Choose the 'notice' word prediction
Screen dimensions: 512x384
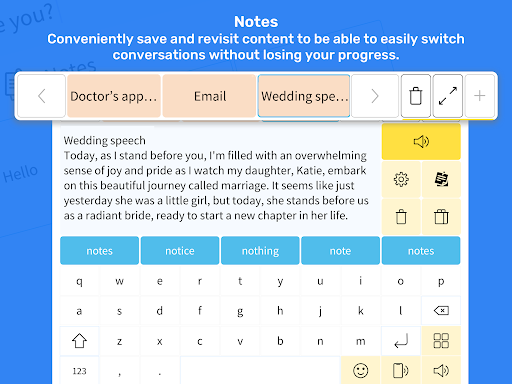coord(180,251)
